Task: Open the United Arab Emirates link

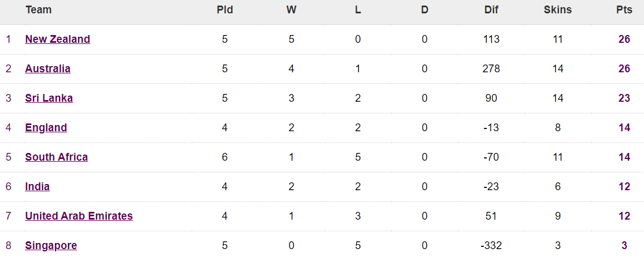Action: tap(79, 216)
